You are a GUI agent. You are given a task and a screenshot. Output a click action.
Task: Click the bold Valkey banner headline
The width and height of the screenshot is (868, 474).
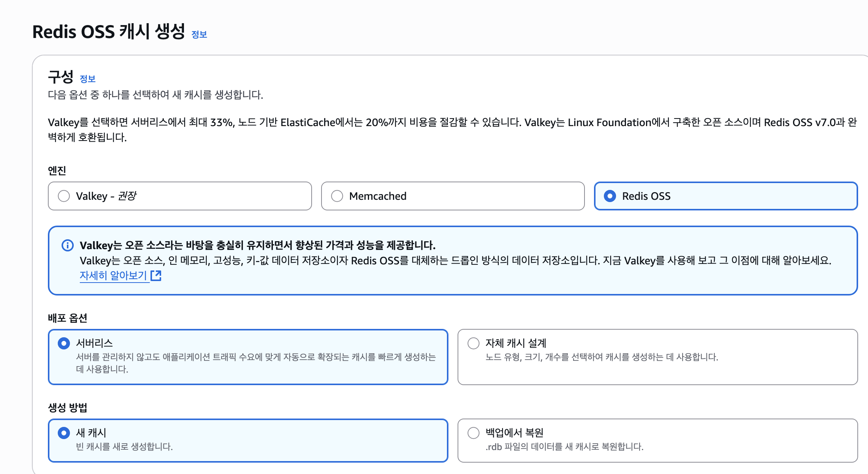click(x=257, y=245)
